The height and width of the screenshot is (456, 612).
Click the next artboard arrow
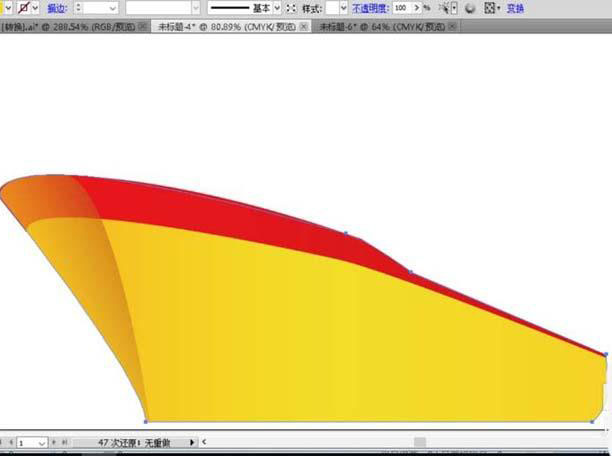[x=54, y=442]
